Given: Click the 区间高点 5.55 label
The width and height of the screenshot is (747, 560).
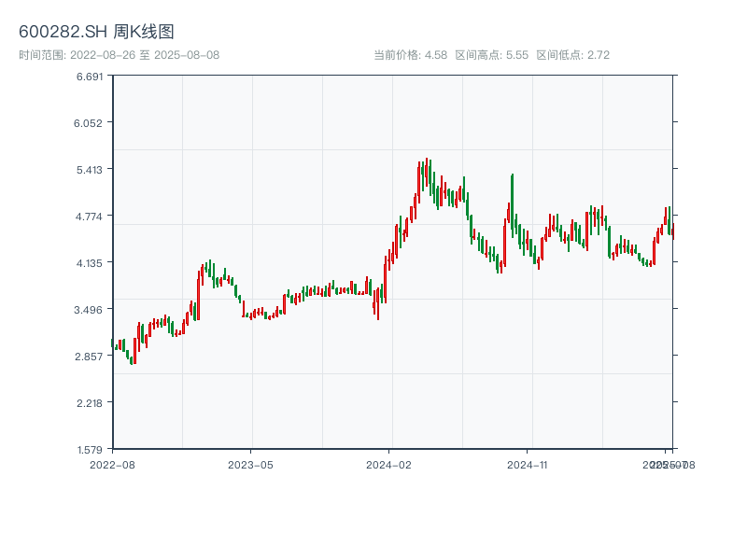Looking at the screenshot, I should pyautogui.click(x=492, y=55).
